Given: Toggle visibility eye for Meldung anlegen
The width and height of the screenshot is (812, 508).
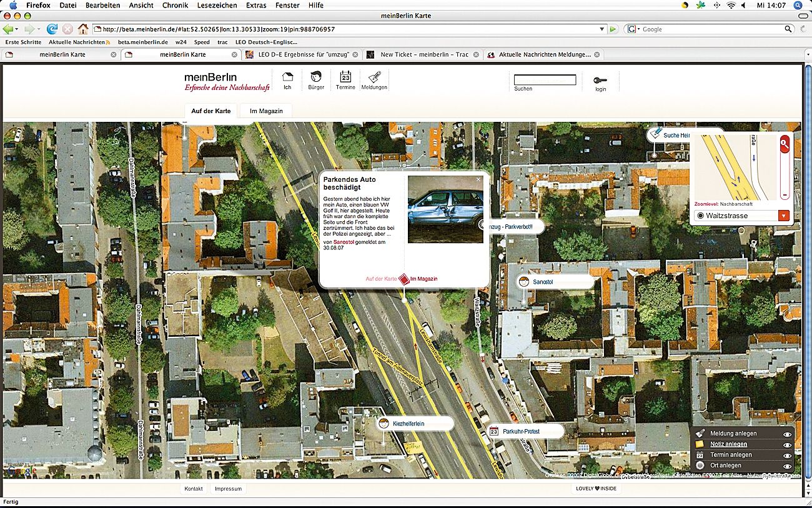Looking at the screenshot, I should 787,434.
